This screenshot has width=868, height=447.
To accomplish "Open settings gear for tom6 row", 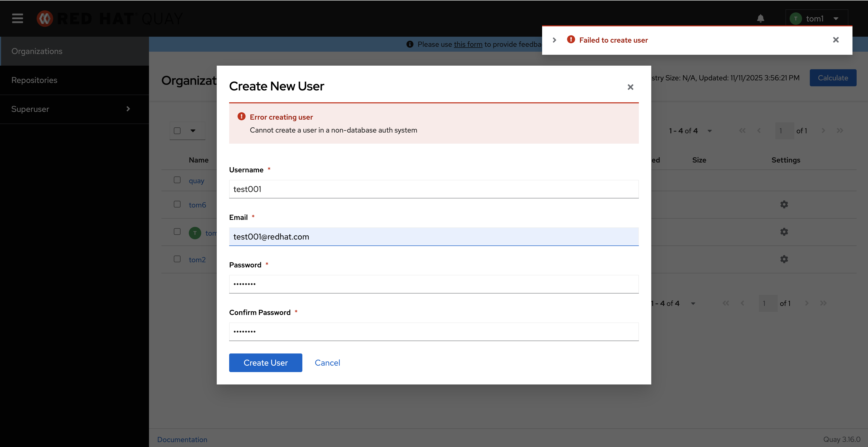I will [784, 204].
